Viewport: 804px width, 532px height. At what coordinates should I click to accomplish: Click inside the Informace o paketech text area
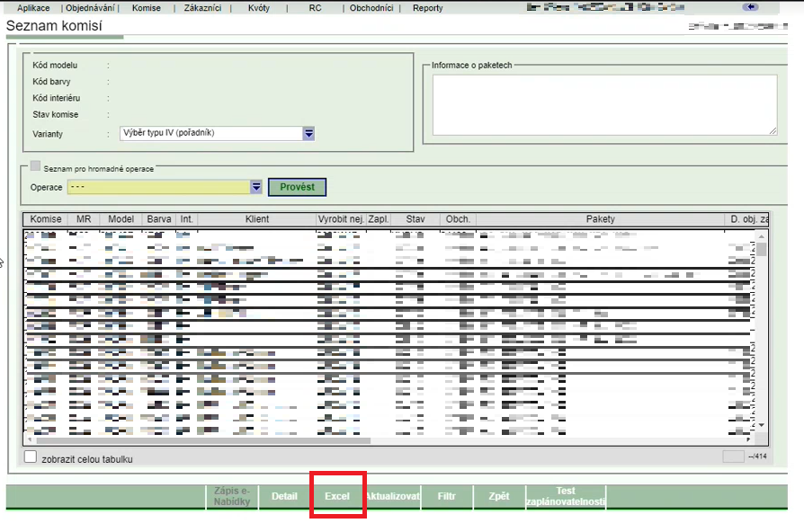click(x=603, y=104)
